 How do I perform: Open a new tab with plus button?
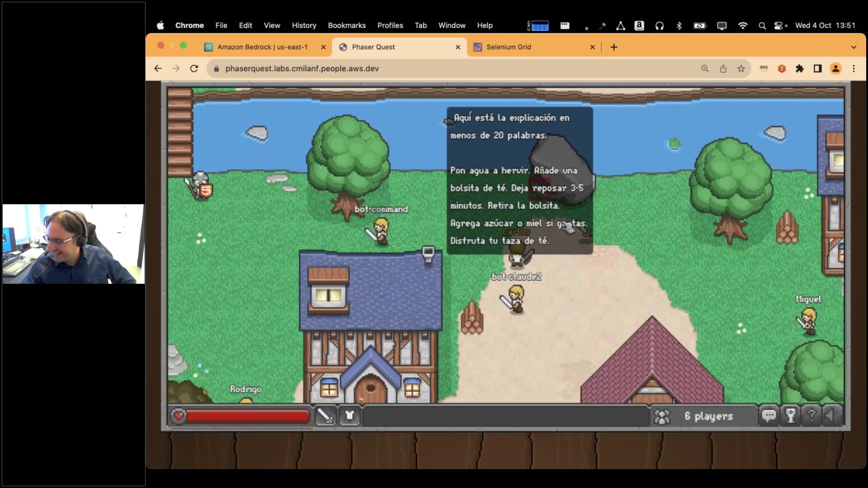point(613,47)
